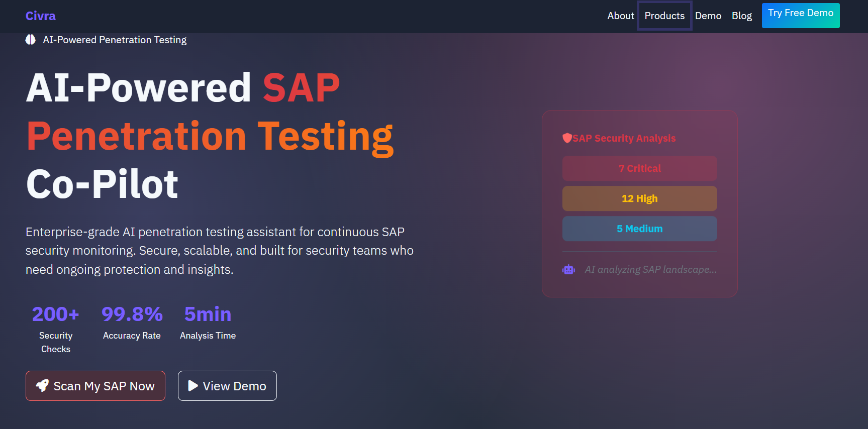The height and width of the screenshot is (429, 868).
Task: Open the About page
Action: pos(621,16)
